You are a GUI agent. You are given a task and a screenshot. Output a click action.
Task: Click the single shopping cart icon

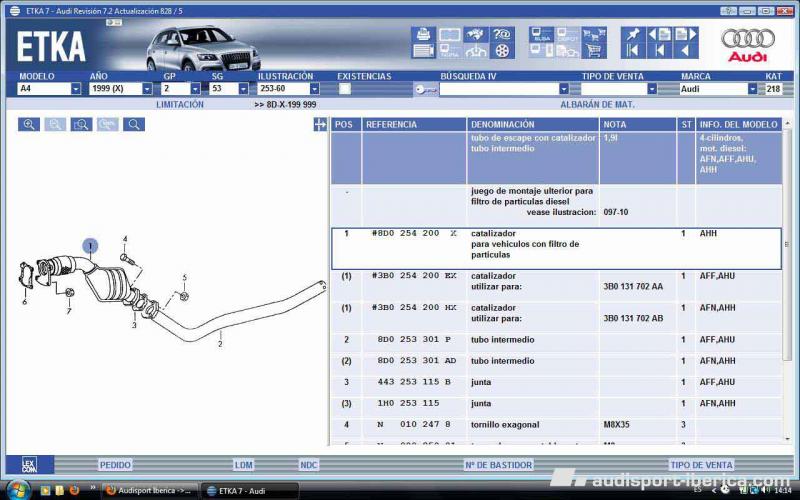coord(594,51)
